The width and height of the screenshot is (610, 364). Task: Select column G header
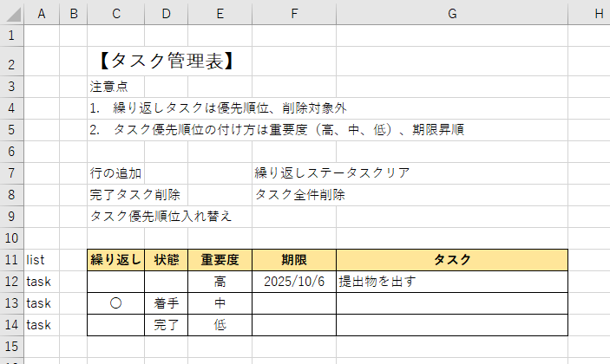452,12
